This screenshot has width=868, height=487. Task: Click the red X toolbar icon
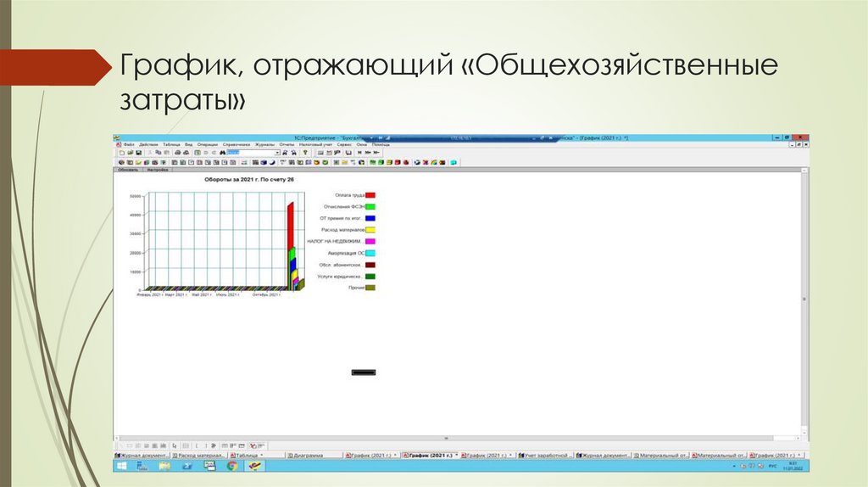pyautogui.click(x=426, y=162)
